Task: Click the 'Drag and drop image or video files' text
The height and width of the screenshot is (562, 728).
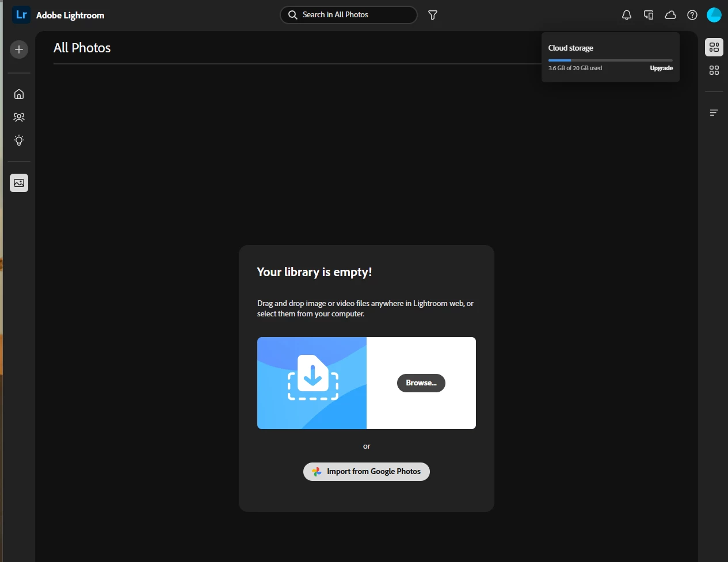Action: [365, 308]
